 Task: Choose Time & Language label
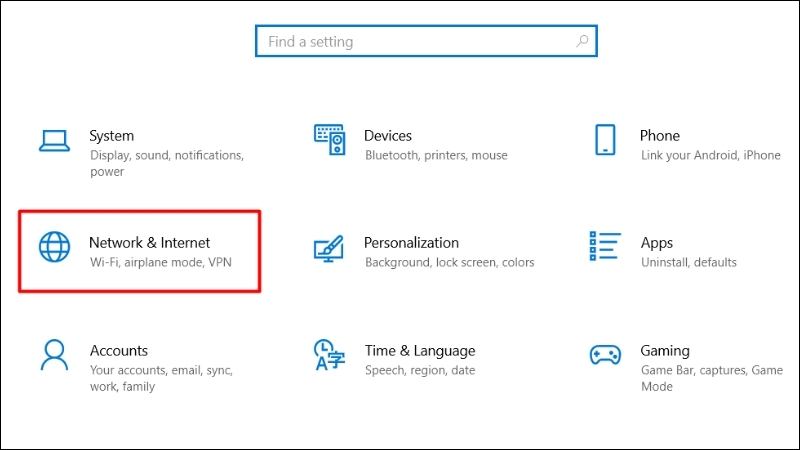tap(420, 351)
